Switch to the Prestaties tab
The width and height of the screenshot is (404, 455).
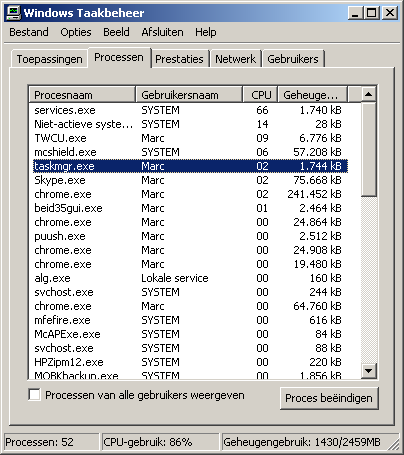tap(179, 59)
